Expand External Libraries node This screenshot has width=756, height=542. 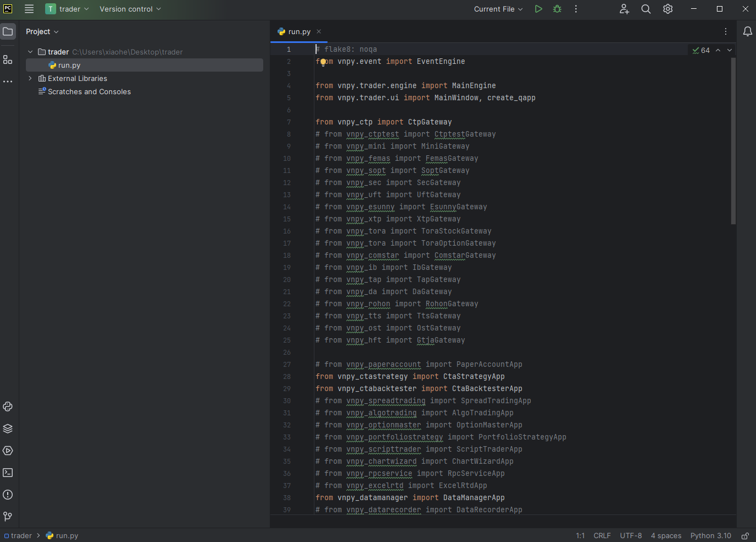pos(30,78)
